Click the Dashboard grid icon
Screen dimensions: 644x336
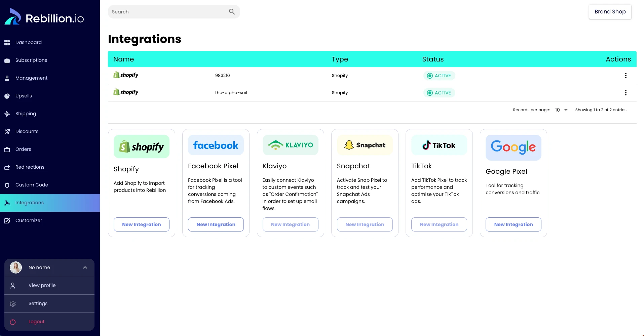[7, 42]
